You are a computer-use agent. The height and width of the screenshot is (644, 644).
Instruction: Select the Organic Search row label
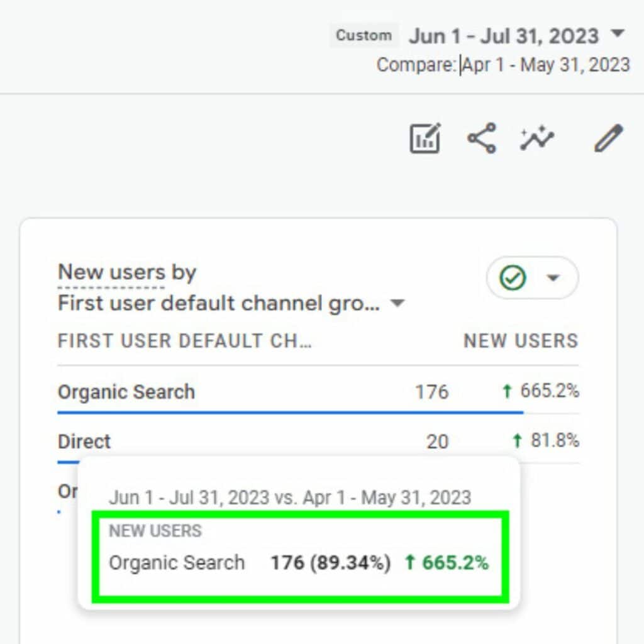coord(126,392)
